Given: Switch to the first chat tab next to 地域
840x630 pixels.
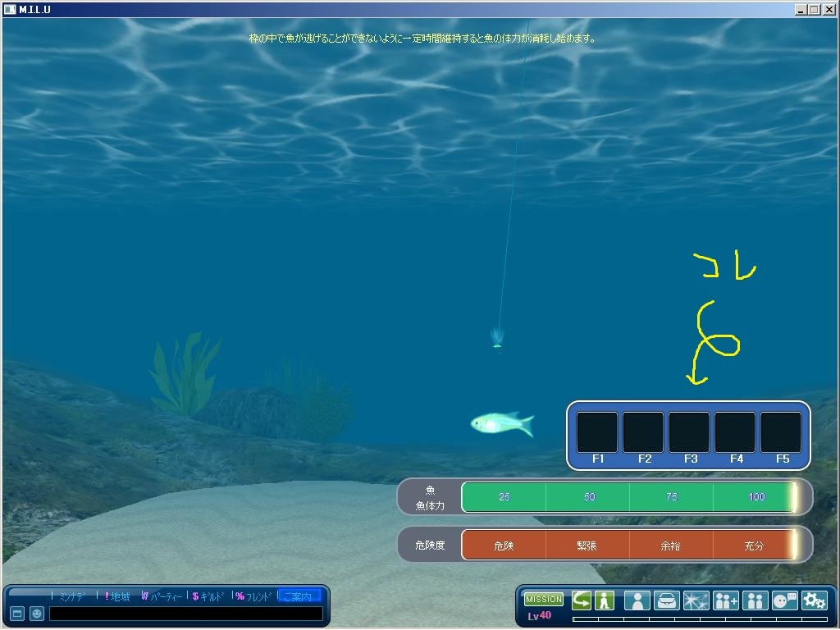Looking at the screenshot, I should 72,596.
